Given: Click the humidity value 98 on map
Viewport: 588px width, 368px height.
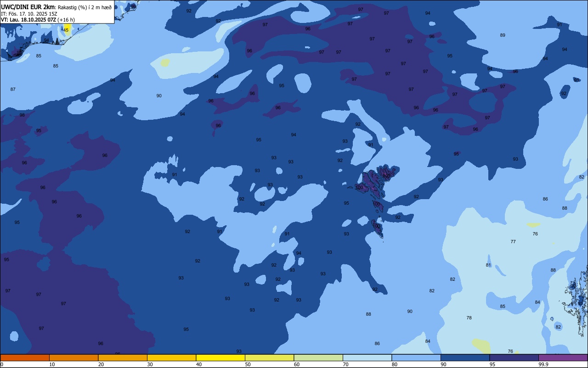Looking at the screenshot, I should click(x=22, y=115).
